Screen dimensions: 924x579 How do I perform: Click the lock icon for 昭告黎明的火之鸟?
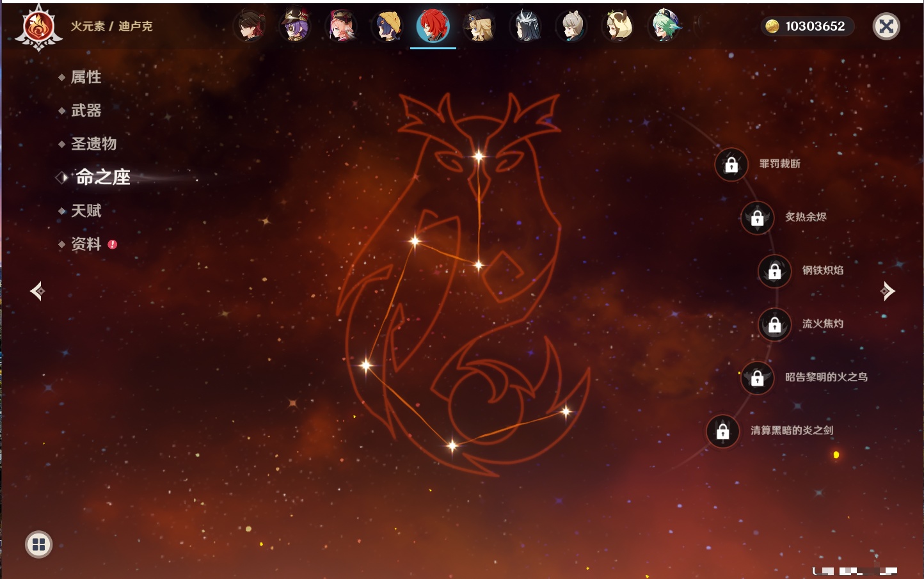click(757, 378)
